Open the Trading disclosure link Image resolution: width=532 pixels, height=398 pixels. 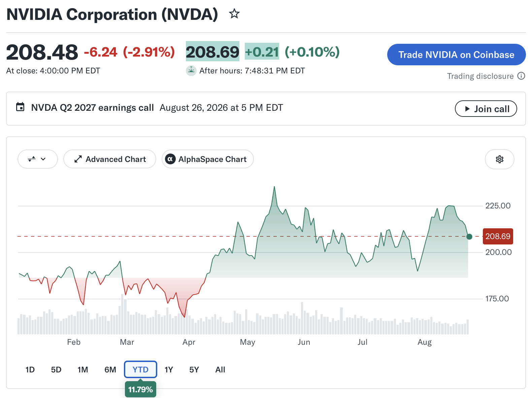pos(480,76)
